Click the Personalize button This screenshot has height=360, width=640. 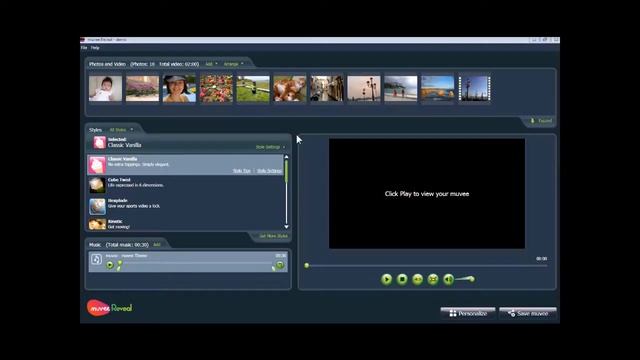click(x=468, y=313)
